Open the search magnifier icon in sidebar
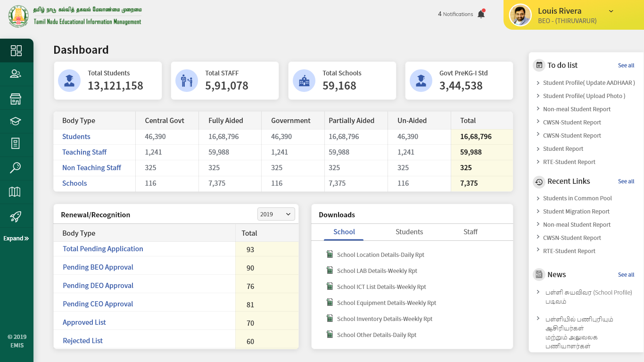 pyautogui.click(x=16, y=168)
